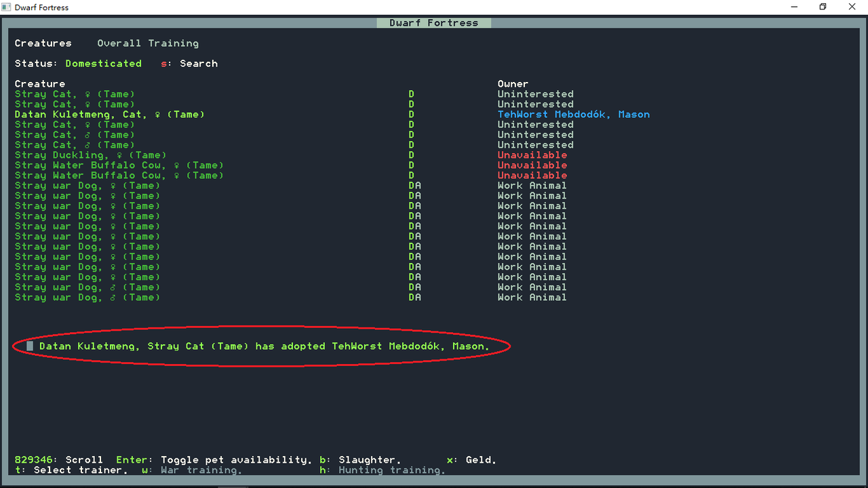Click the Scroll key hint
868x488 pixels.
coord(59,460)
